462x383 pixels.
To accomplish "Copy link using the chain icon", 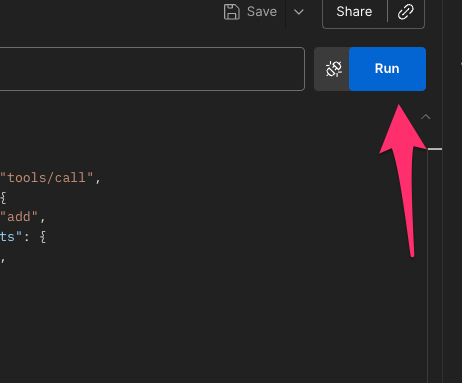I will [x=406, y=12].
